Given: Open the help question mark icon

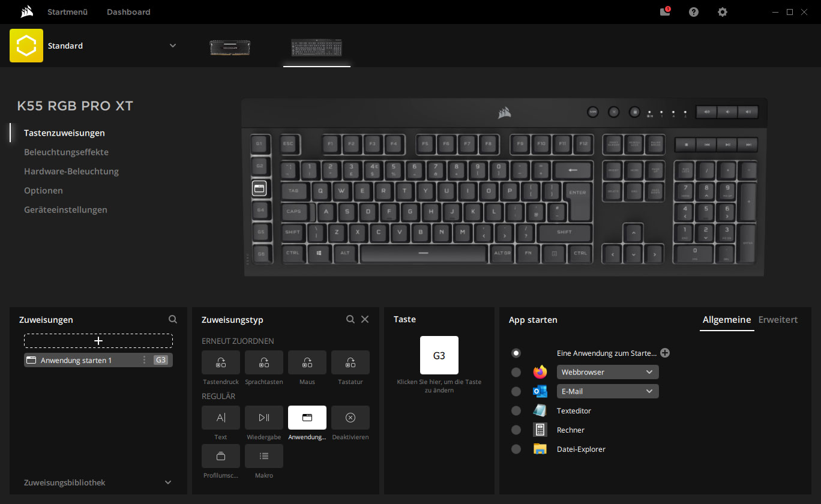Looking at the screenshot, I should click(694, 12).
